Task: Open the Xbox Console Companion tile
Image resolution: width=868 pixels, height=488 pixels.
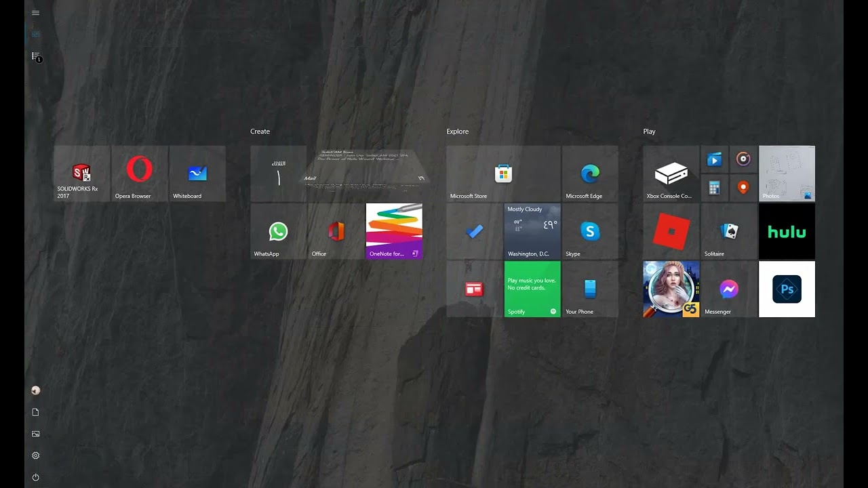Action: 671,174
